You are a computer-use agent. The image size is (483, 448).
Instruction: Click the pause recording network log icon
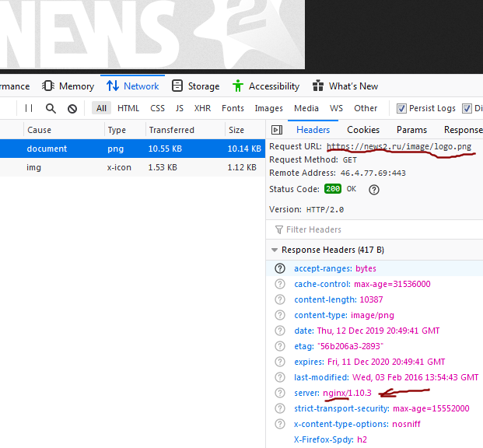(x=29, y=108)
